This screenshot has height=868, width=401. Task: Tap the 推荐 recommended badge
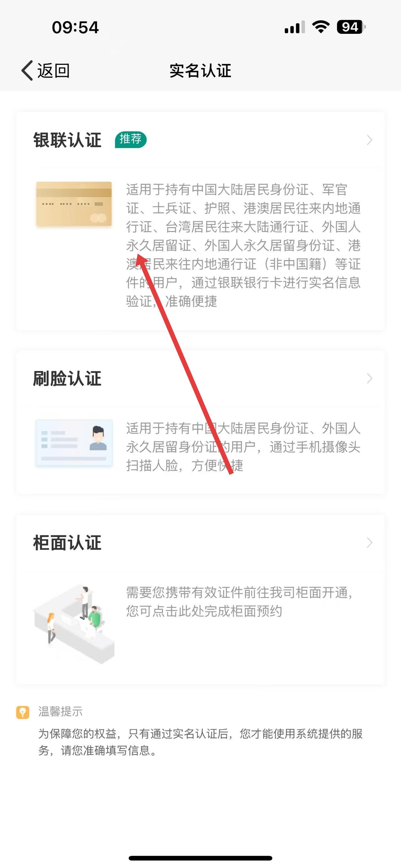coord(131,140)
